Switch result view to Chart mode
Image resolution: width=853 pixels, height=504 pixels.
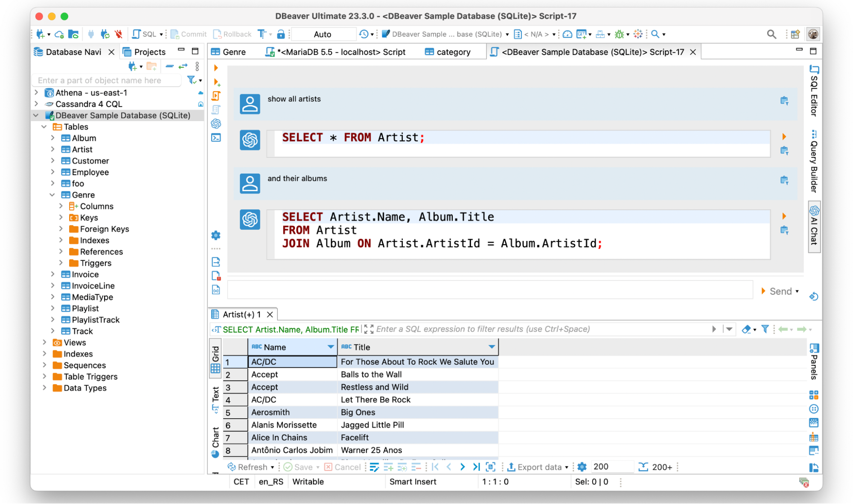coord(215,442)
